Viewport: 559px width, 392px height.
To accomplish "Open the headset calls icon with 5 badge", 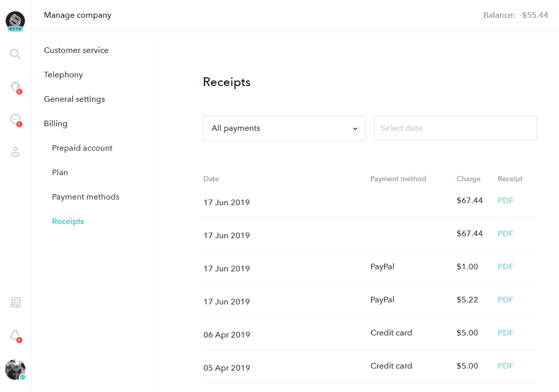I will point(16,87).
